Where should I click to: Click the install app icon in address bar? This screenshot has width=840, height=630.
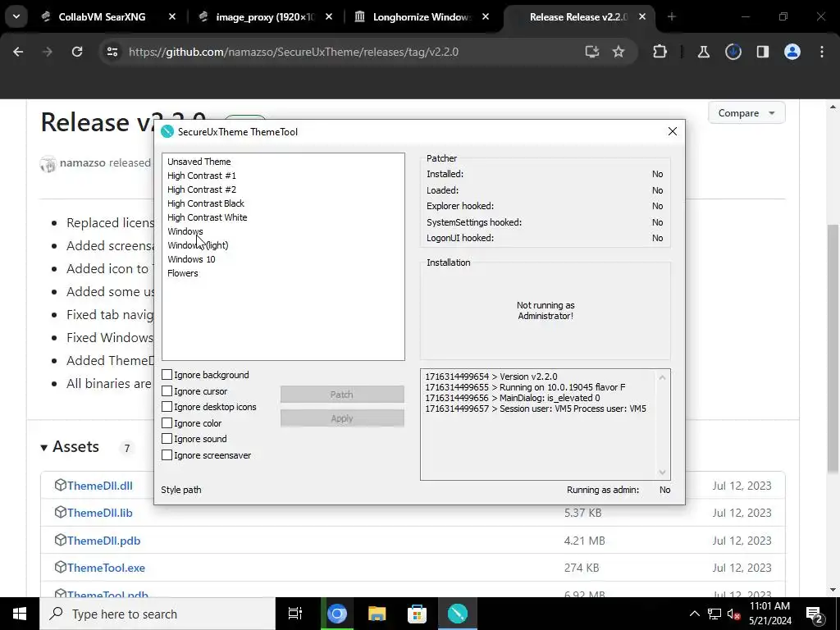pos(592,52)
